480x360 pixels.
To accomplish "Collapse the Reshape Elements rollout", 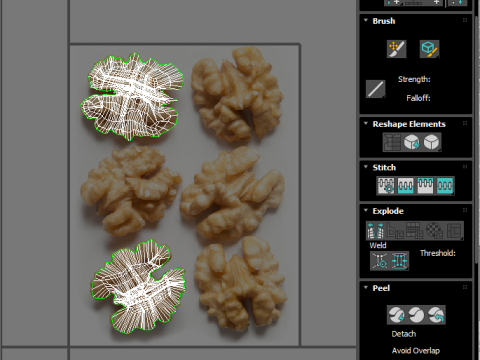I will [x=366, y=124].
